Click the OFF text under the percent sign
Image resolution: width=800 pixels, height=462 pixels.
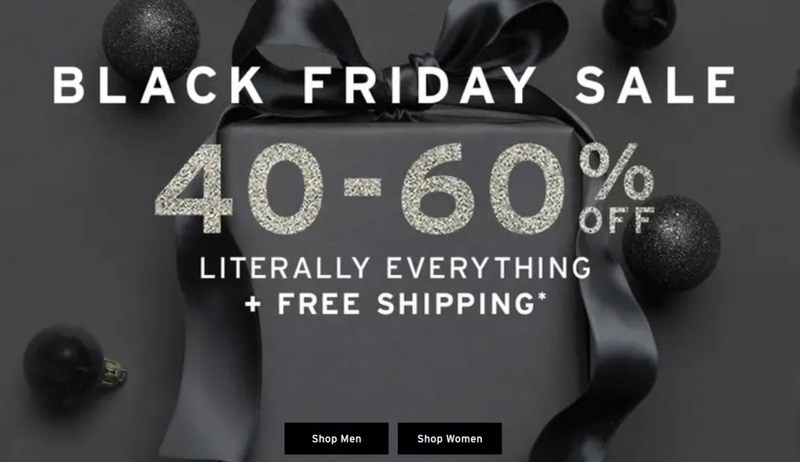tap(617, 220)
